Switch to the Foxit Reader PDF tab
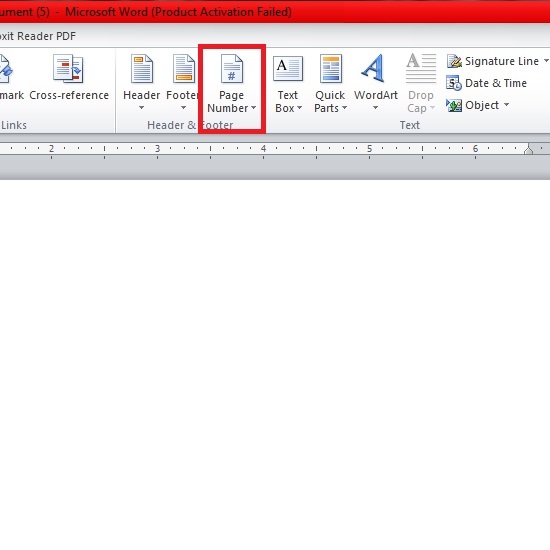 38,36
